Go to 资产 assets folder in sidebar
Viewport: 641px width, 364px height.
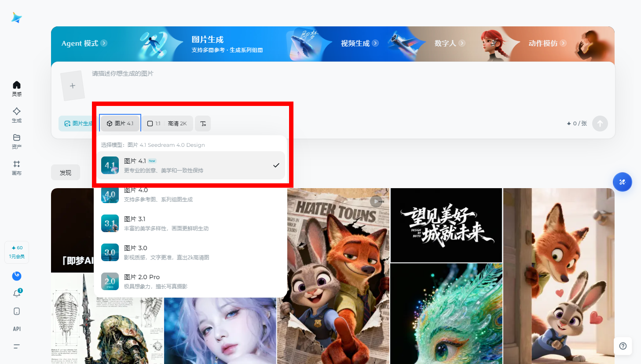(17, 141)
